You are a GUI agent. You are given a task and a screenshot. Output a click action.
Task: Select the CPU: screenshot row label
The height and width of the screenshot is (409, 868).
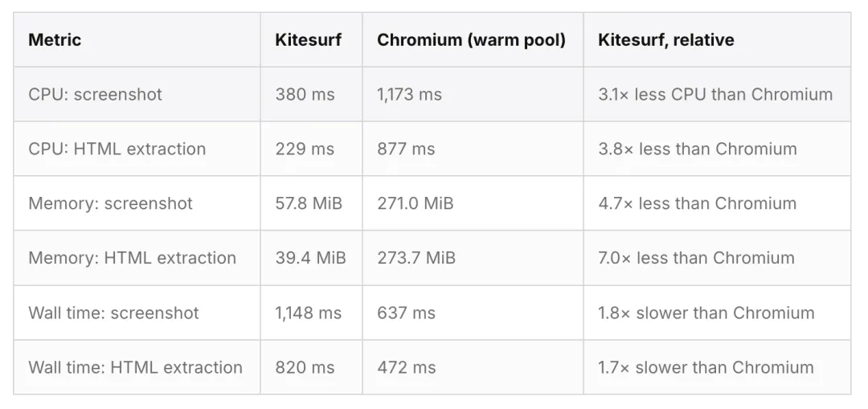click(x=95, y=95)
